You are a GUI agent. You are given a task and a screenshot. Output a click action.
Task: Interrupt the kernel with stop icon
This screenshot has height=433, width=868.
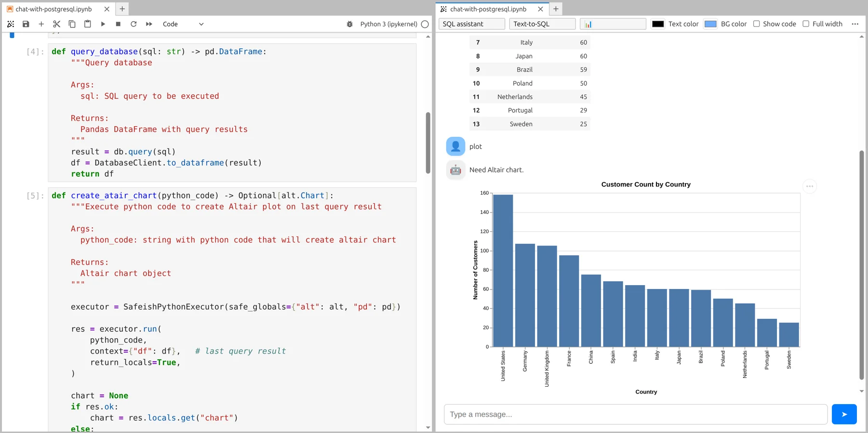(x=118, y=24)
